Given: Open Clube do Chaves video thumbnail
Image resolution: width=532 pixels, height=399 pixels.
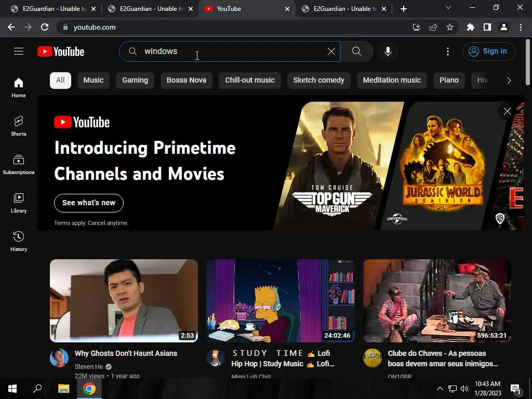Looking at the screenshot, I should 437,301.
